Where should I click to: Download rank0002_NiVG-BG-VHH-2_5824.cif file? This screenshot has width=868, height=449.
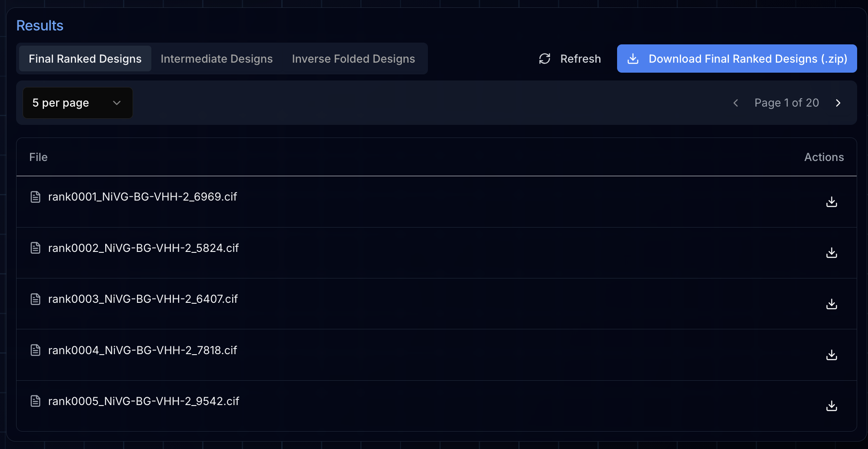tap(831, 253)
